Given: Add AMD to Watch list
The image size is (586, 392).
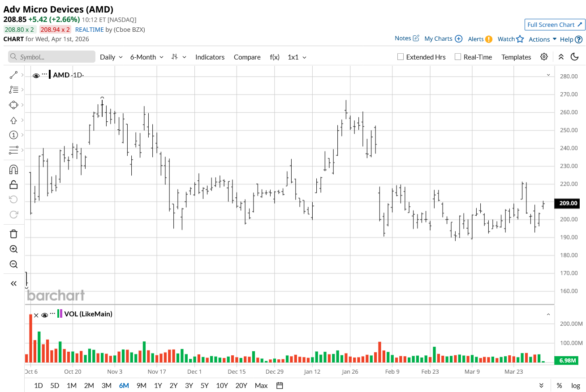Looking at the screenshot, I should pos(511,39).
